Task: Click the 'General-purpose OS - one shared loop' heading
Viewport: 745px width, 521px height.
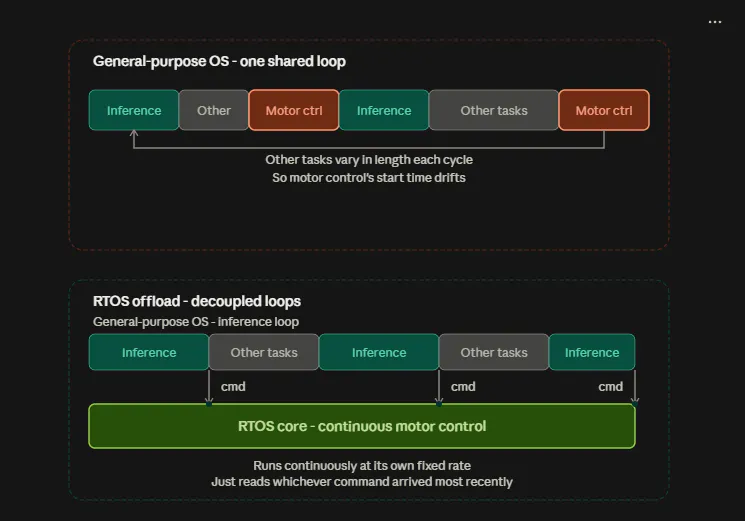Action: click(x=219, y=61)
